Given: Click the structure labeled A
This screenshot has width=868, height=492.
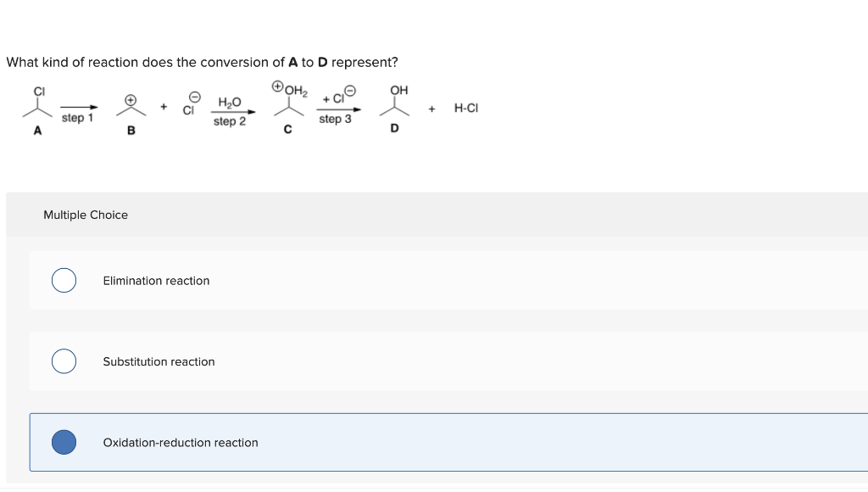Looking at the screenshot, I should (37, 106).
